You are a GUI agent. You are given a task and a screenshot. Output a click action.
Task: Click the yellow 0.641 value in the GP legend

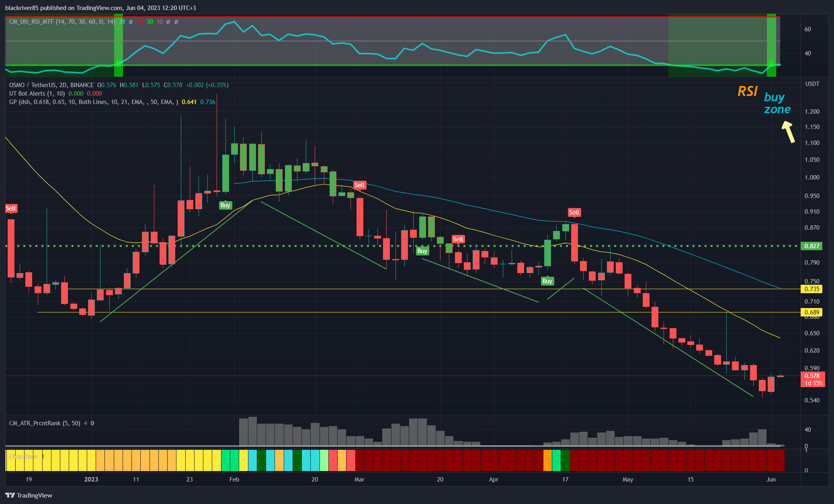[189, 102]
